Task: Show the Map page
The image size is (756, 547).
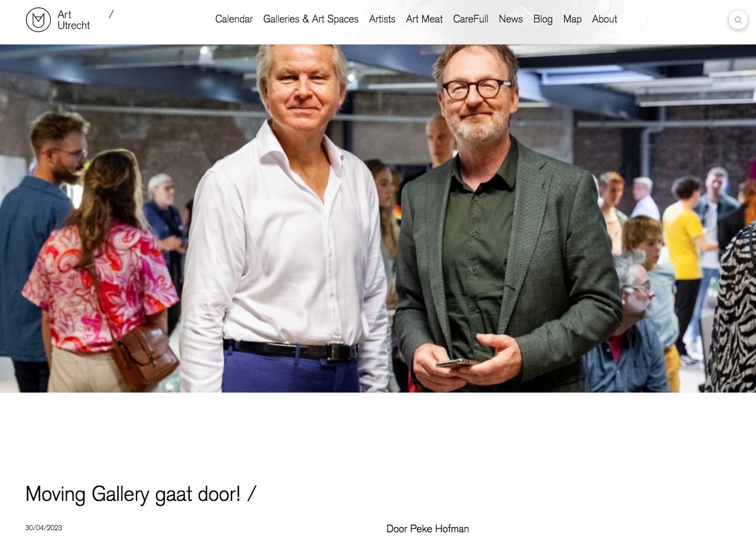Action: coord(572,19)
